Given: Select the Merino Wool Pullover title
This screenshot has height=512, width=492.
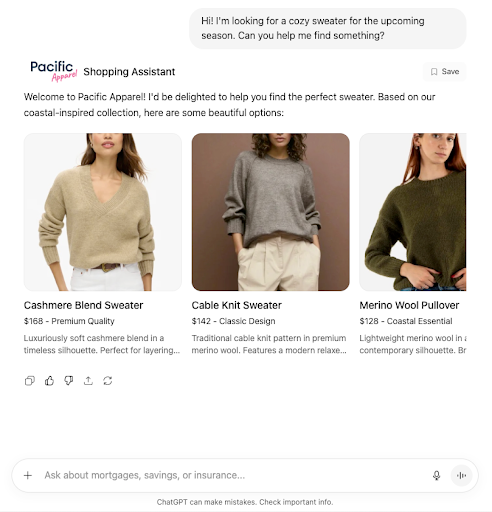Looking at the screenshot, I should coord(409,305).
